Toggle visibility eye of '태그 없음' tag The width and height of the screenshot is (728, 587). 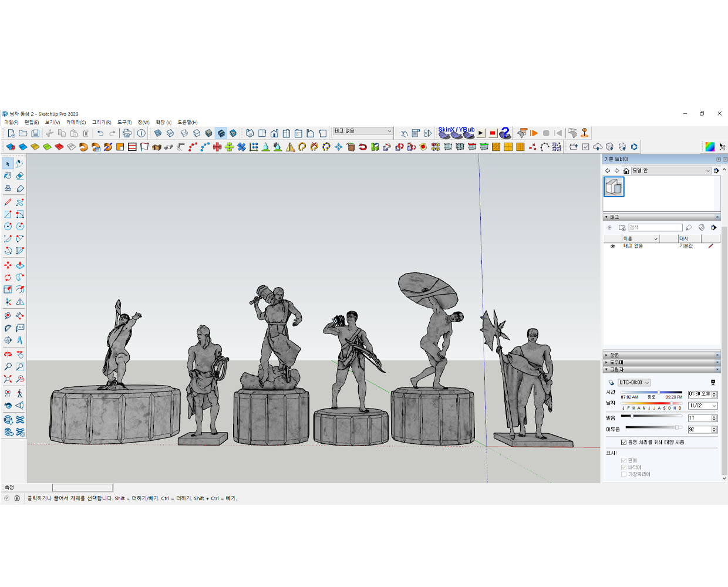tap(613, 246)
